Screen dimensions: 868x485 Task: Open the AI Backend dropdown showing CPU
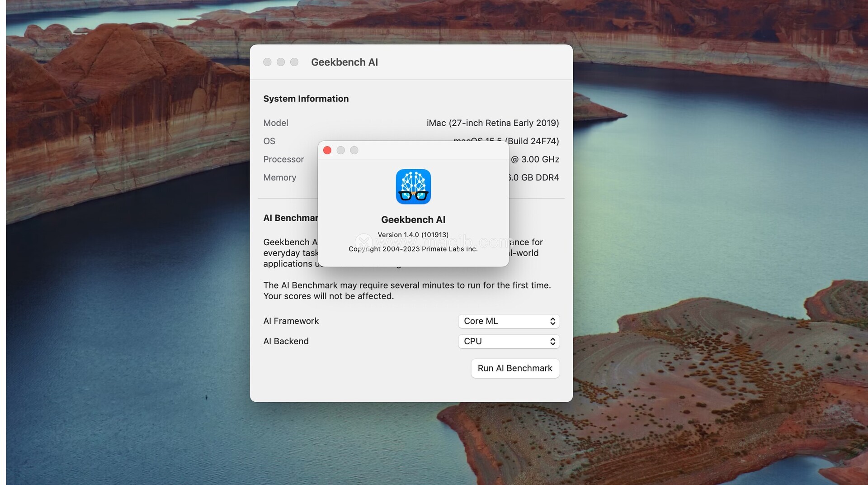(509, 342)
